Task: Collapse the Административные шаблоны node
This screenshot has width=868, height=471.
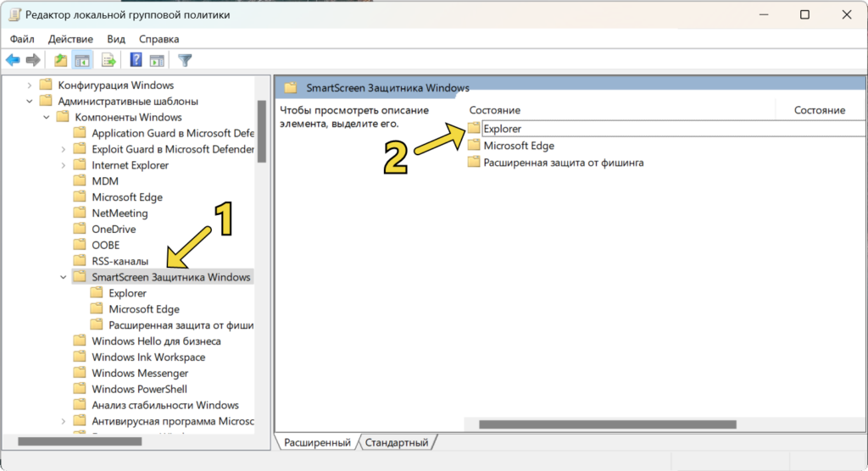Action: [30, 101]
